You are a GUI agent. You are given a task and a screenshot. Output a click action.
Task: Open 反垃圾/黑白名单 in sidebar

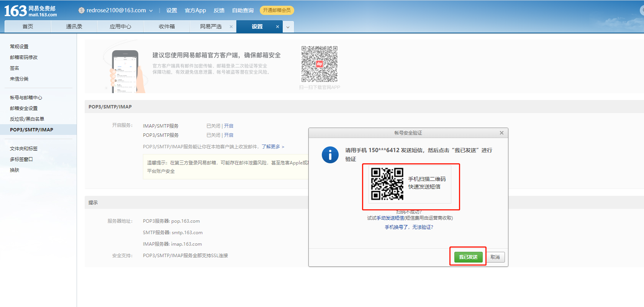[x=27, y=119]
